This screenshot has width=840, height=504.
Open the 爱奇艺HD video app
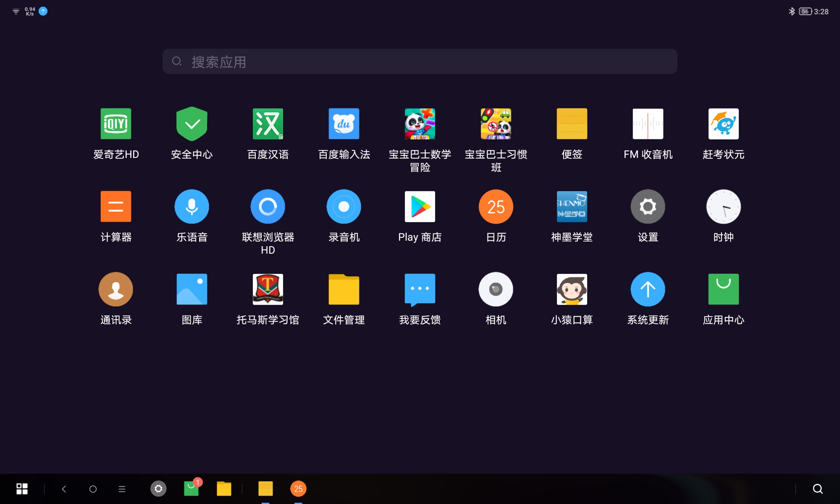click(116, 124)
